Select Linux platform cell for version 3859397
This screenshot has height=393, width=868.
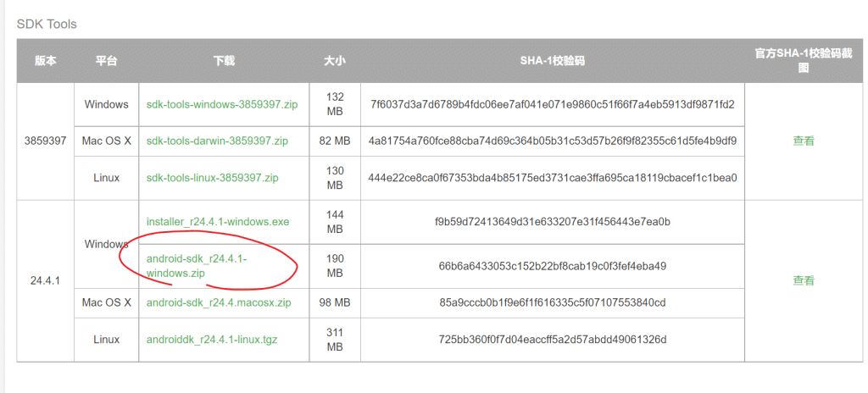106,178
